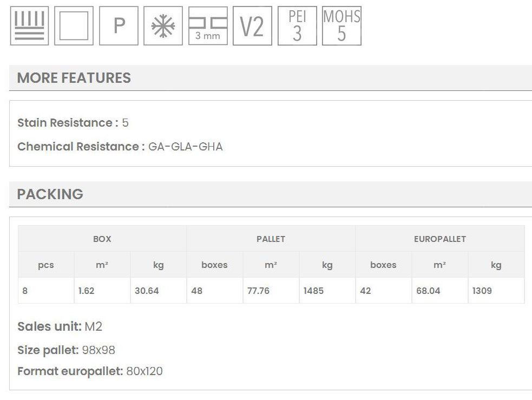
Task: Click the PACKING section header
Action: click(50, 194)
